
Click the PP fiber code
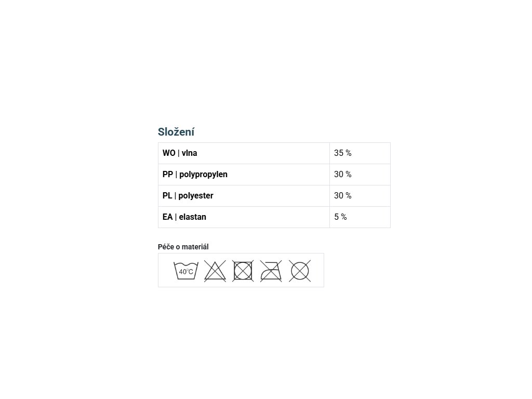point(167,175)
